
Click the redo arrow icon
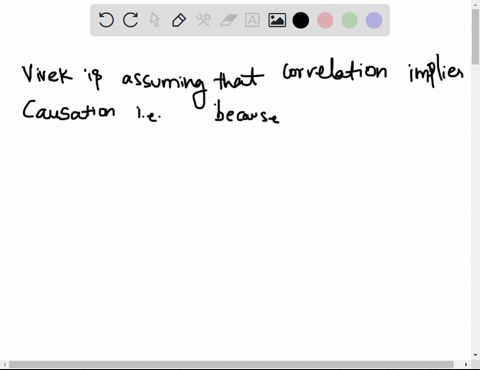click(130, 20)
